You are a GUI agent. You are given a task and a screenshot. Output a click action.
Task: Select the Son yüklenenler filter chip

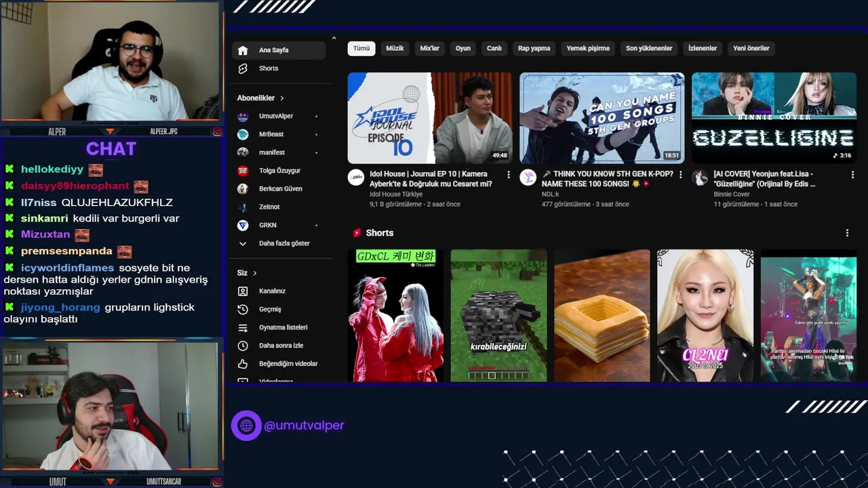click(649, 49)
